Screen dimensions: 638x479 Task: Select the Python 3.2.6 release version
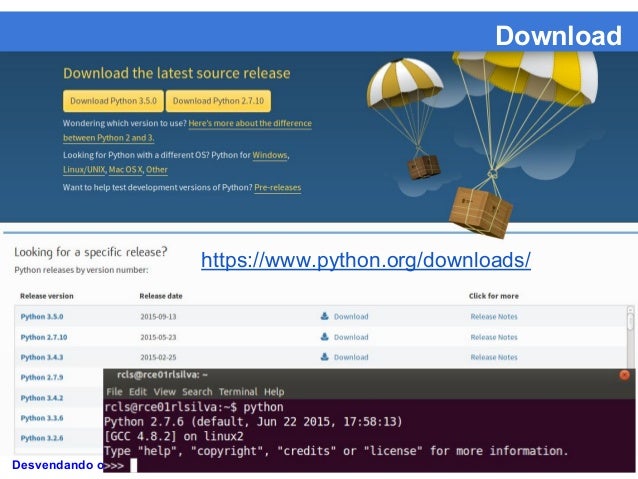pyautogui.click(x=42, y=438)
